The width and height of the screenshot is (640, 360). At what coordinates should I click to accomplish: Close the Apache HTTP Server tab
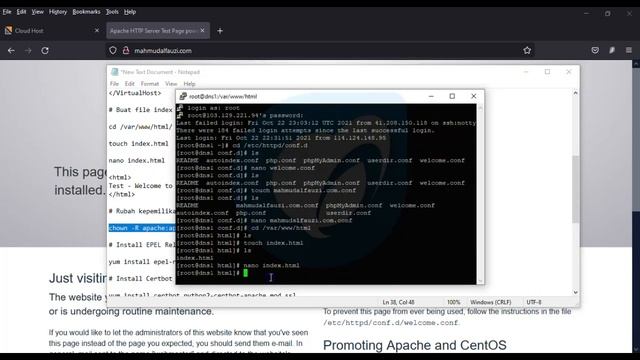pyautogui.click(x=202, y=31)
